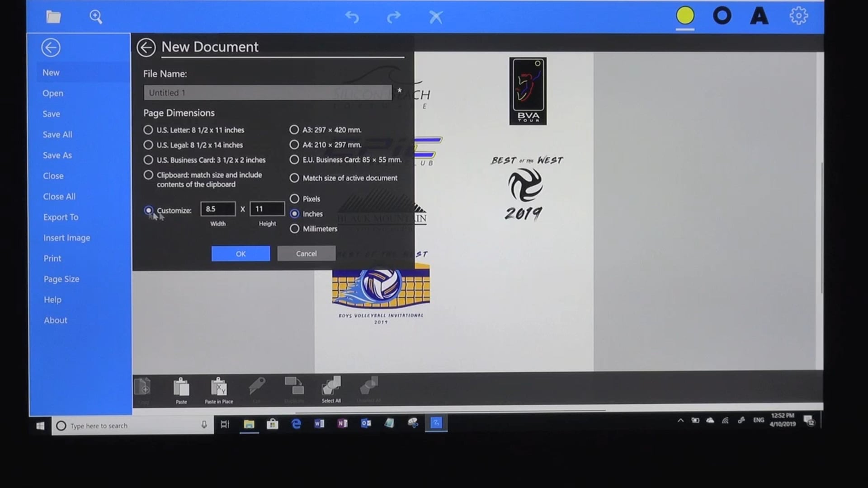
Task: Click the back arrow in blue sidebar
Action: point(51,47)
